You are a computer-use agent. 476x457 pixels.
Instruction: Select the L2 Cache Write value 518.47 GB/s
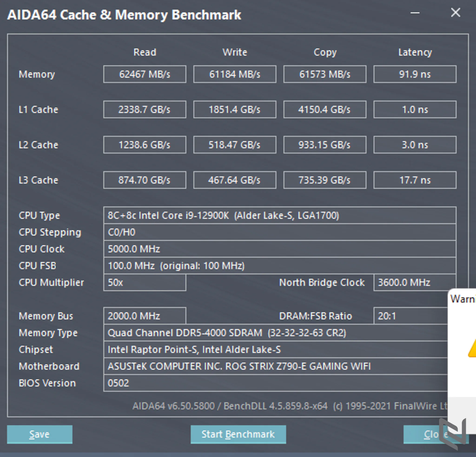(x=235, y=145)
